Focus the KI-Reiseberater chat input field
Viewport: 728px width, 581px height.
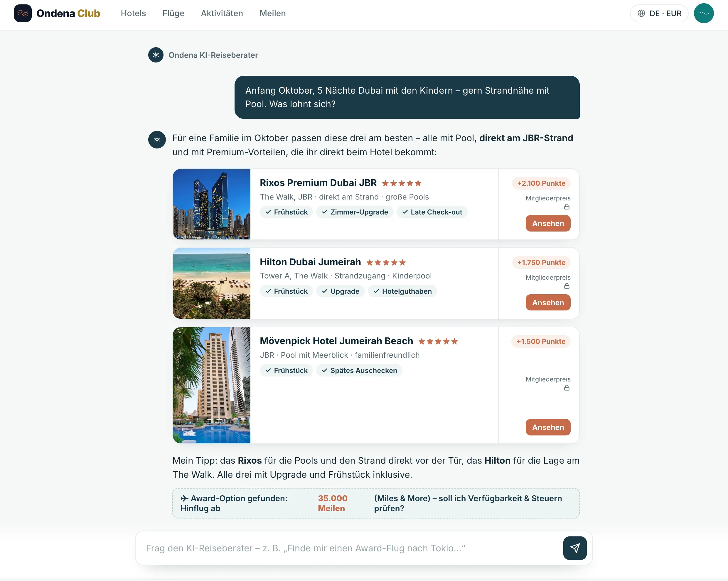[x=351, y=548]
